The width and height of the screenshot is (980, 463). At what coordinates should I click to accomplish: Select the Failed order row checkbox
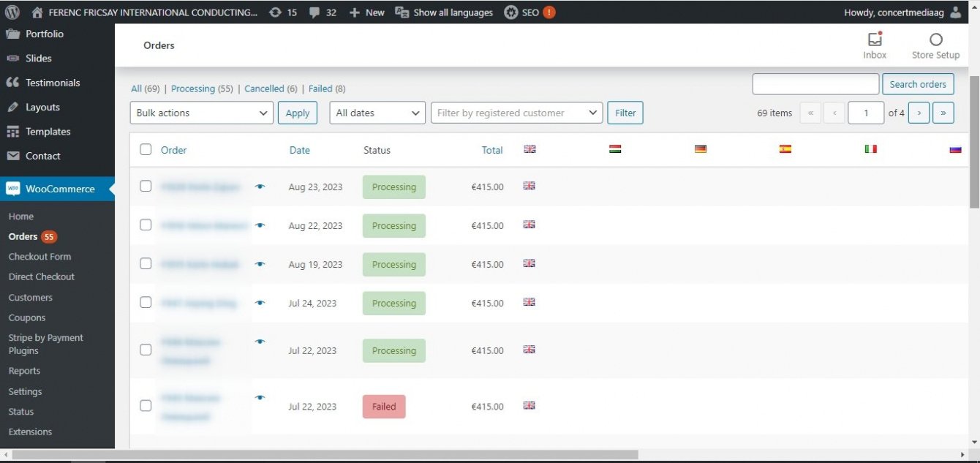tap(146, 405)
